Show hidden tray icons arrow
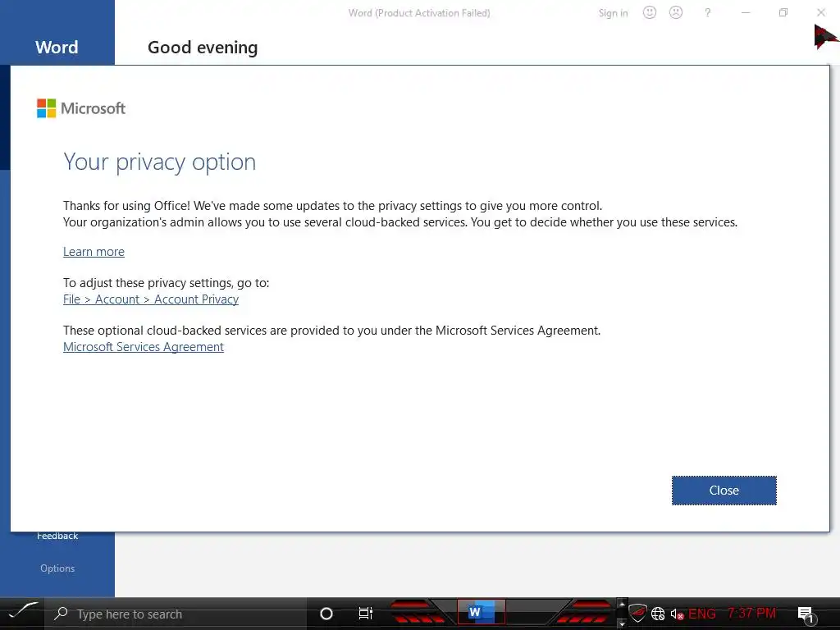This screenshot has height=630, width=840. pyautogui.click(x=622, y=605)
